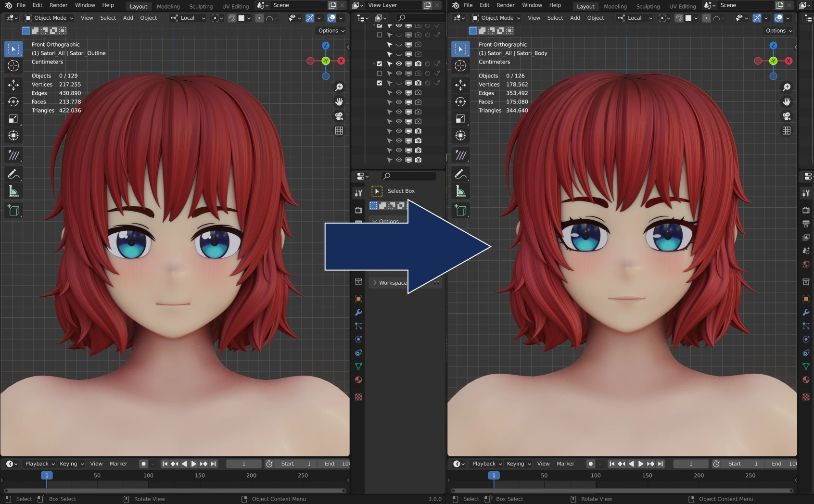The width and height of the screenshot is (814, 504).
Task: Select the Measure tool
Action: [13, 190]
